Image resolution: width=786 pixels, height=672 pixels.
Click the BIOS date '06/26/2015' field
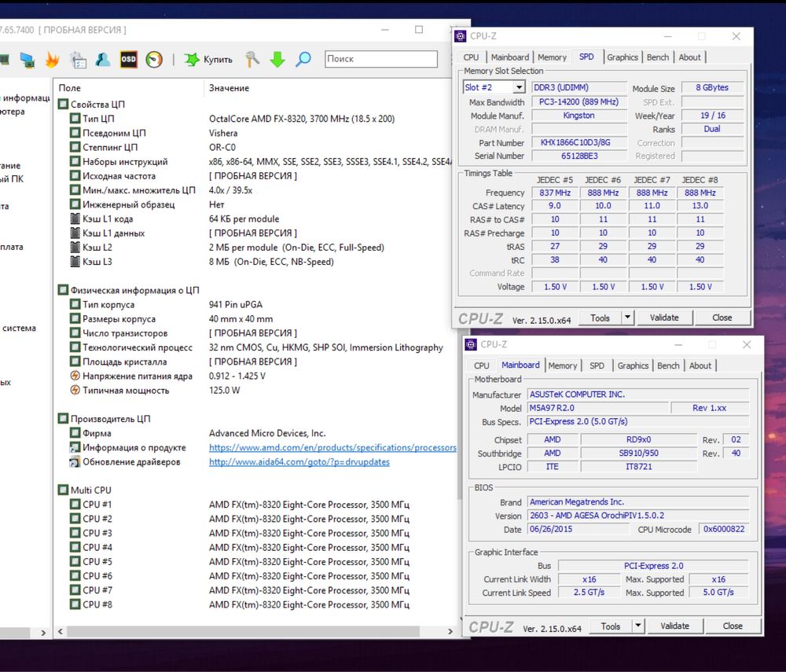[x=578, y=529]
